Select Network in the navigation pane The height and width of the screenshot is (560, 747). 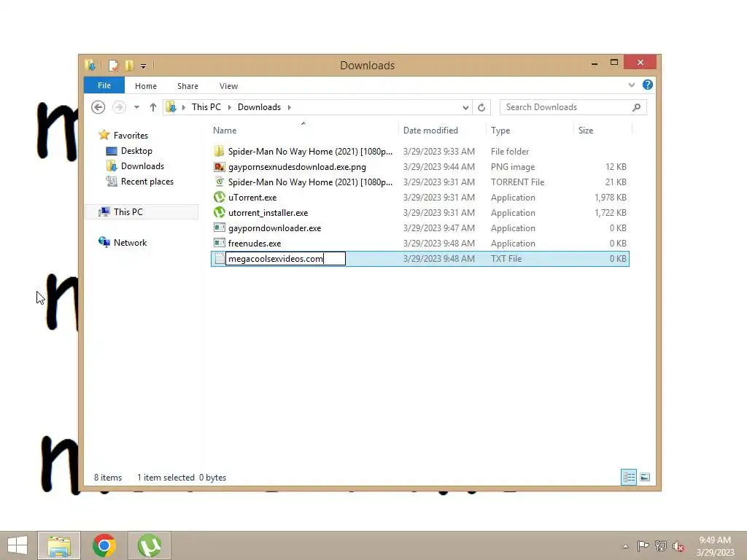[x=130, y=242]
